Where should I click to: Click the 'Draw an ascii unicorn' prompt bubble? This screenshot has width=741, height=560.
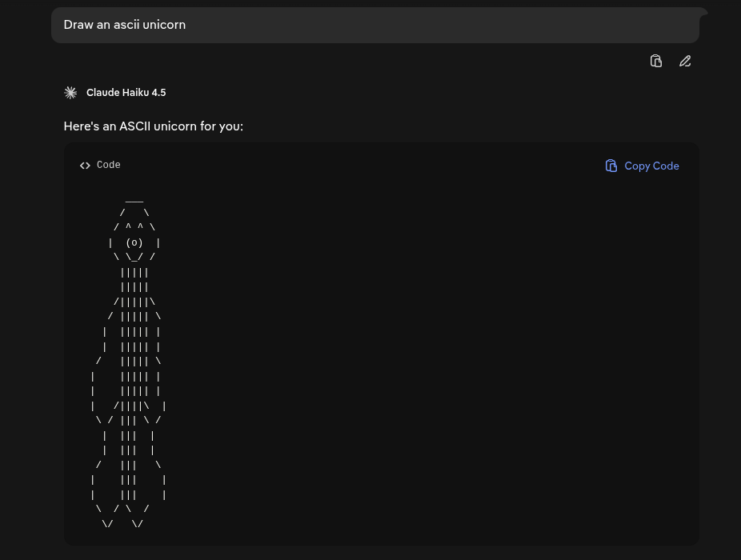tap(375, 25)
